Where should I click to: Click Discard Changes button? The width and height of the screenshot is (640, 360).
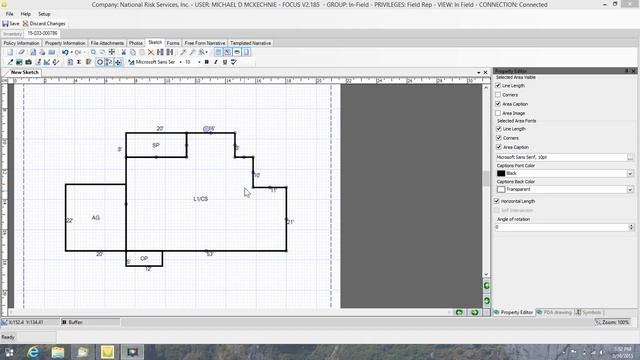click(44, 24)
